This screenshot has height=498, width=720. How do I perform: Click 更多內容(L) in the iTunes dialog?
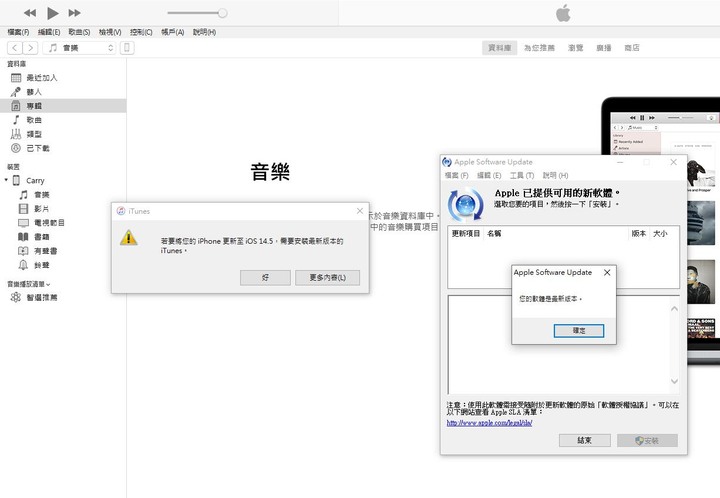point(327,278)
